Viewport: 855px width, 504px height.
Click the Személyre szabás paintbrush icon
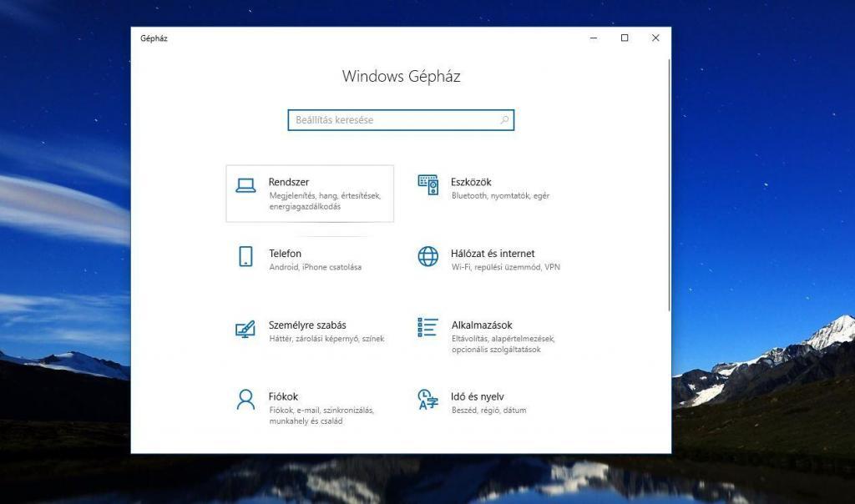tap(245, 329)
